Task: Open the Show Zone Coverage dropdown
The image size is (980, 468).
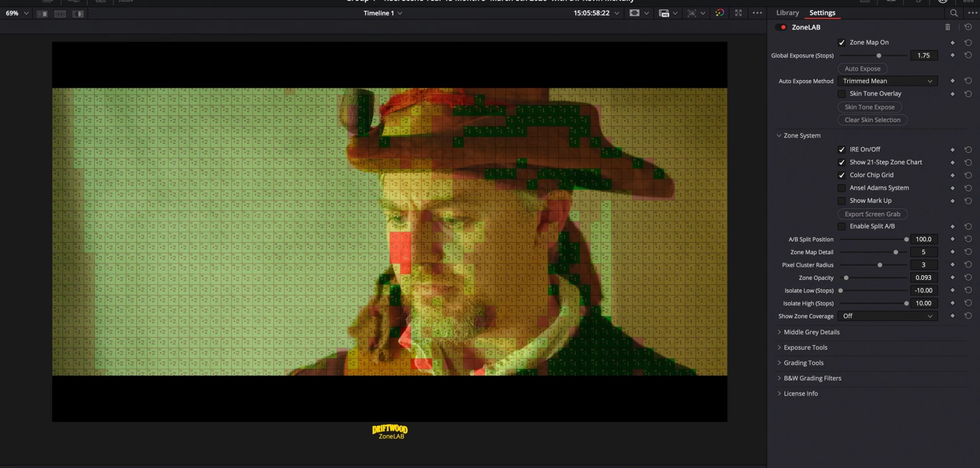Action: pos(887,316)
